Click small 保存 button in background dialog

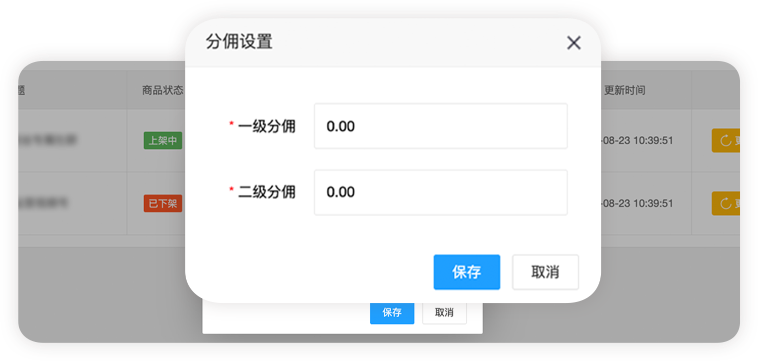392,313
